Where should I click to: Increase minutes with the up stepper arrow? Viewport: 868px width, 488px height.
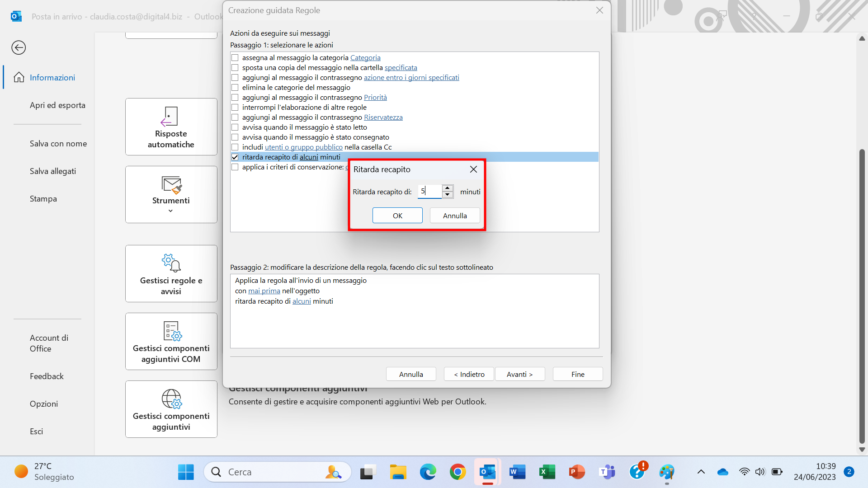[x=448, y=188]
